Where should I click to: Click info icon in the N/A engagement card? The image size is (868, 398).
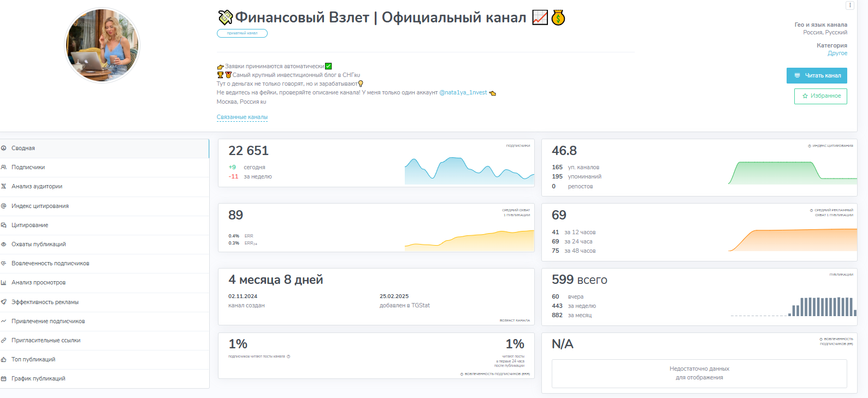[x=821, y=339]
